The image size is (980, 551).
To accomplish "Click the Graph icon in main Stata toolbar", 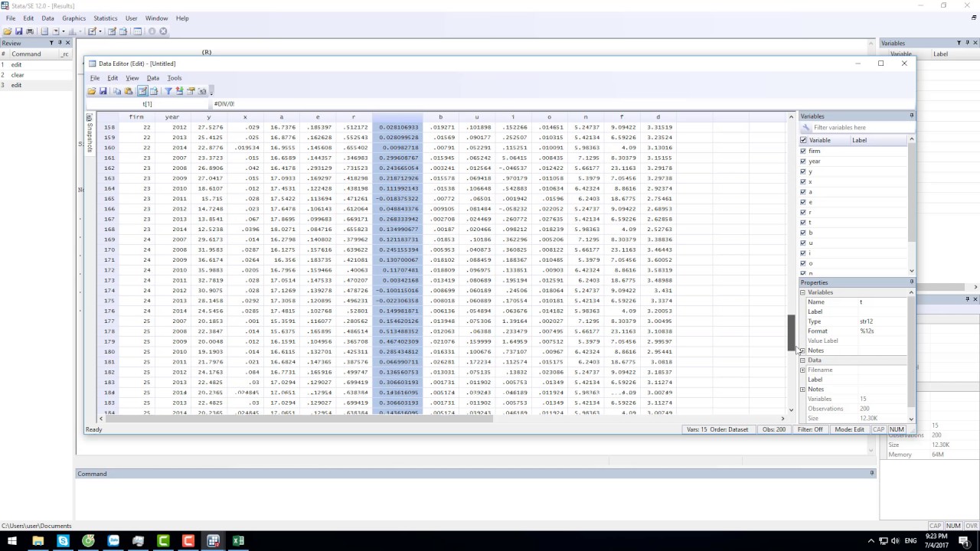I will pos(73,31).
